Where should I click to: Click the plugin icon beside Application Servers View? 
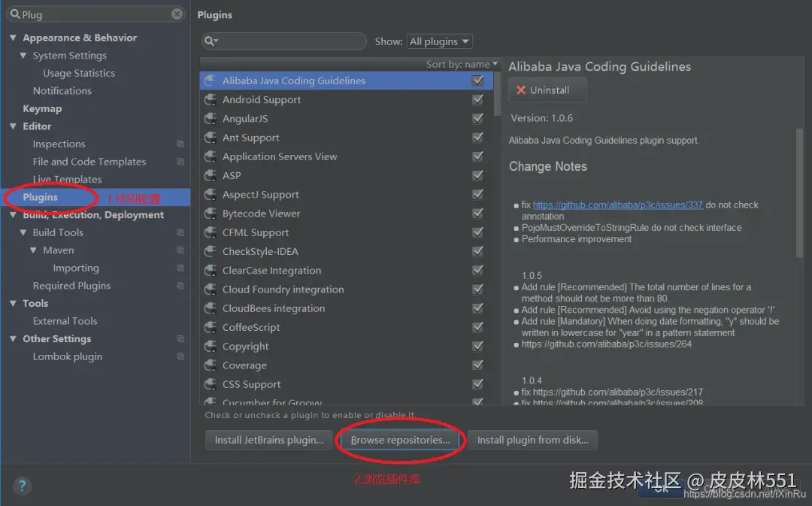click(x=211, y=156)
